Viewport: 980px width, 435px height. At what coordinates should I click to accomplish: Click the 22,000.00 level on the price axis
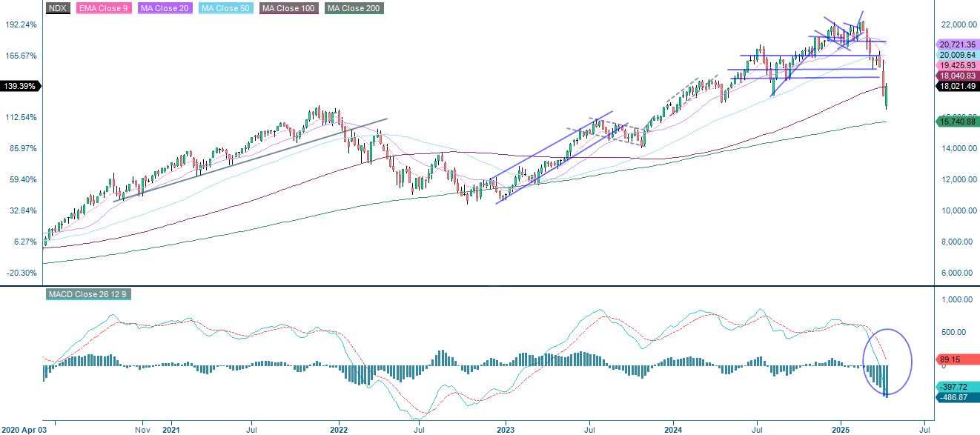coord(961,24)
